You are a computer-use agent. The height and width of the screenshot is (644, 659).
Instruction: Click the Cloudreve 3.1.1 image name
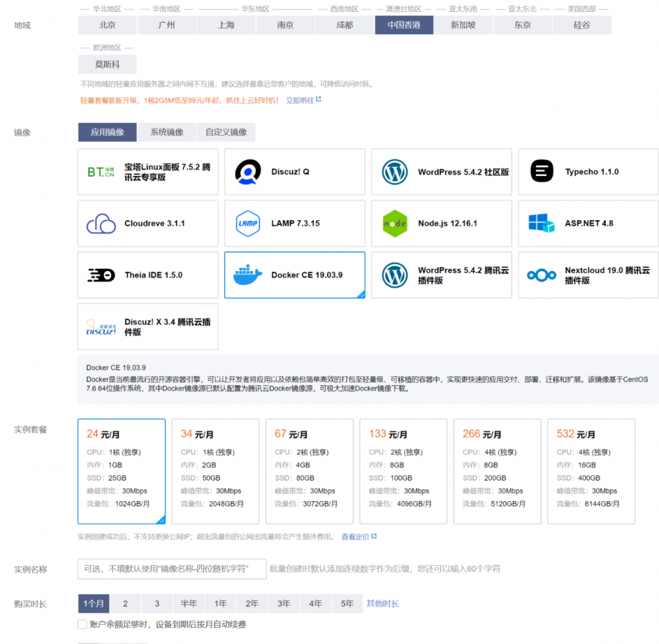tap(155, 223)
